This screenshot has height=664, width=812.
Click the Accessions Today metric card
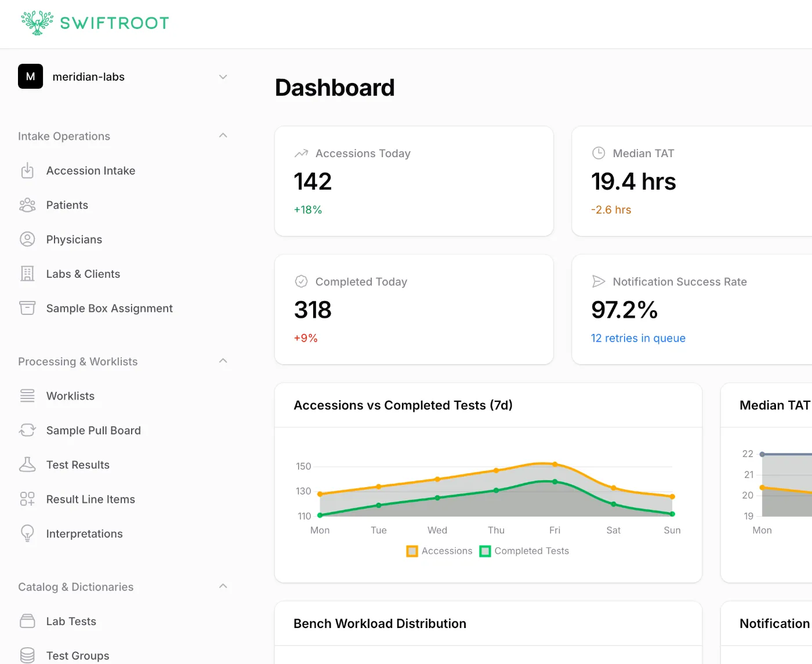point(414,181)
